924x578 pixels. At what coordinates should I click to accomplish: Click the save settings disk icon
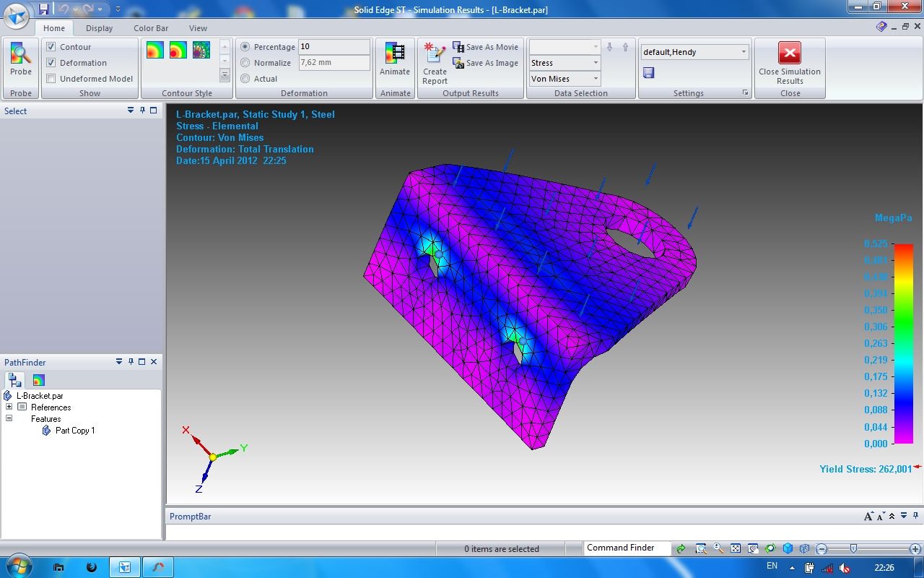point(648,72)
